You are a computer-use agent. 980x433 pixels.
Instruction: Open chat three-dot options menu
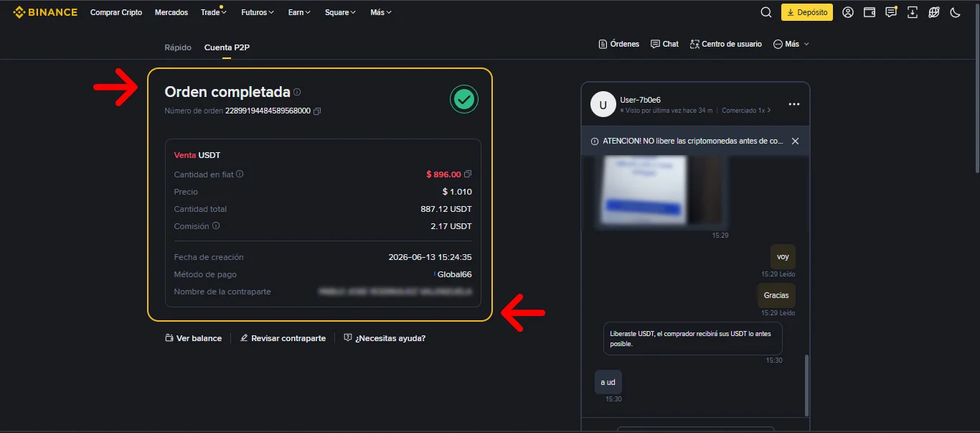[x=794, y=104]
